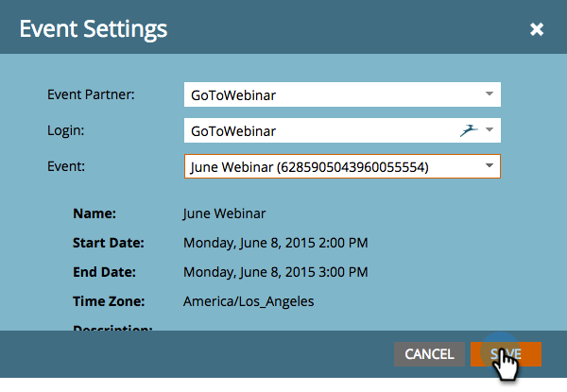Click the "Login:" label
Image resolution: width=567 pixels, height=392 pixels.
pos(65,130)
